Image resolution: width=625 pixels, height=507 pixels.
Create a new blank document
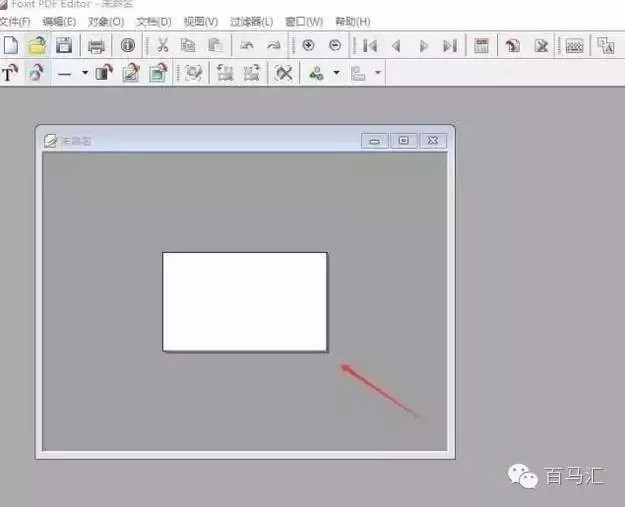[x=11, y=45]
